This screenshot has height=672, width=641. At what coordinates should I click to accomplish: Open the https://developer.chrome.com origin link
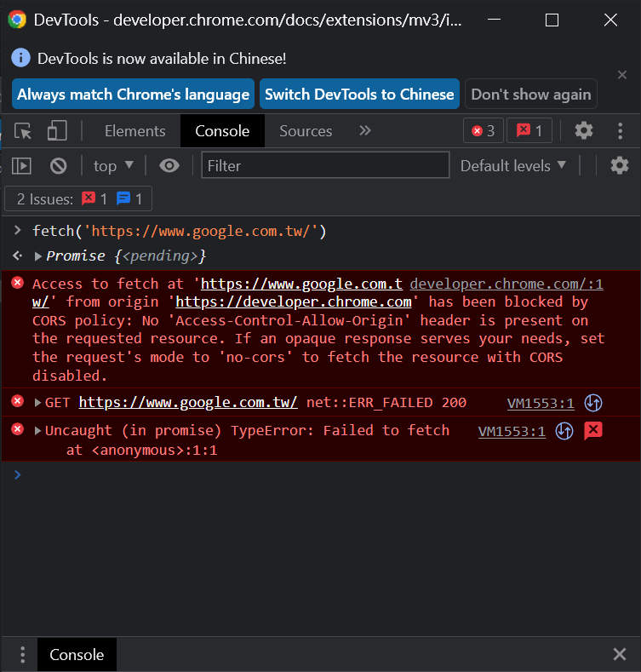294,302
